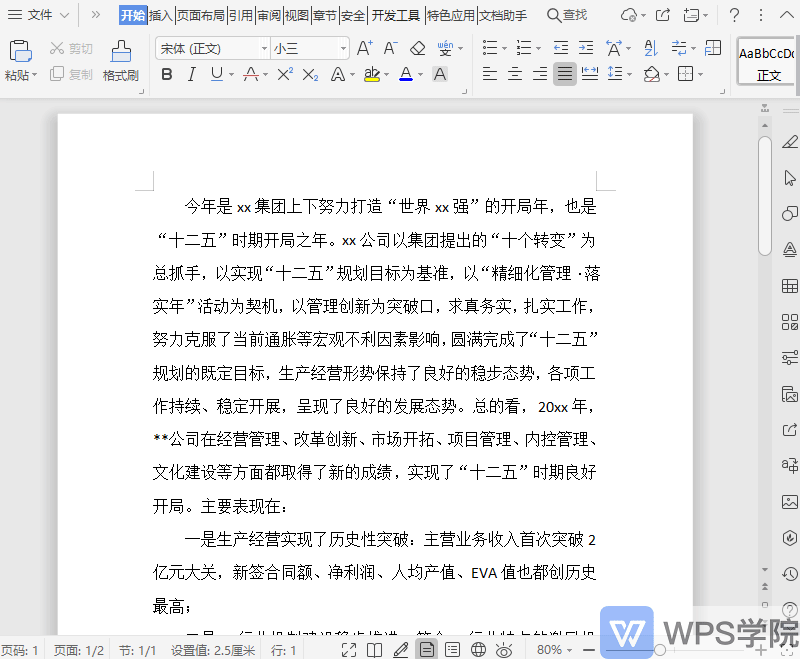
Task: Click the character shading A icon
Action: point(440,74)
